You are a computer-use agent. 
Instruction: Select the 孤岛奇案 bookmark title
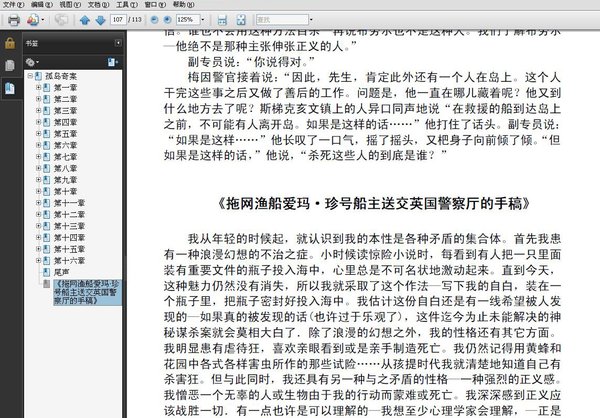[61, 76]
